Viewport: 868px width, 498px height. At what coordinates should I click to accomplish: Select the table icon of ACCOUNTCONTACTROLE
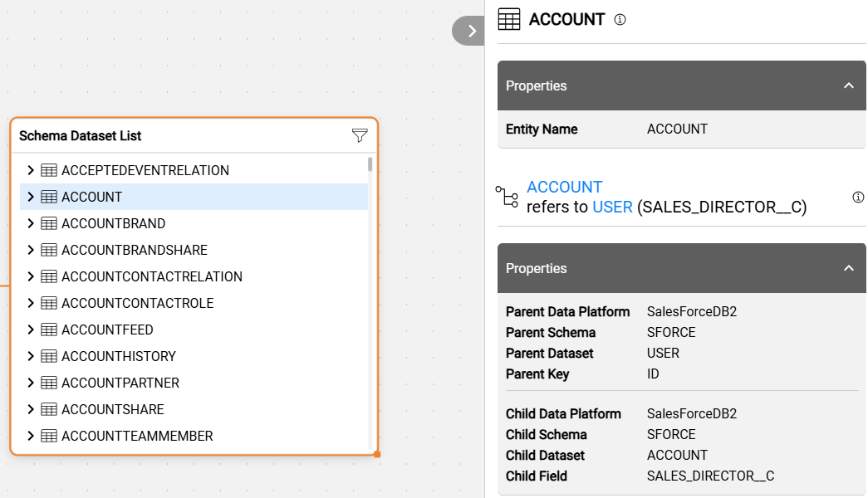click(49, 303)
